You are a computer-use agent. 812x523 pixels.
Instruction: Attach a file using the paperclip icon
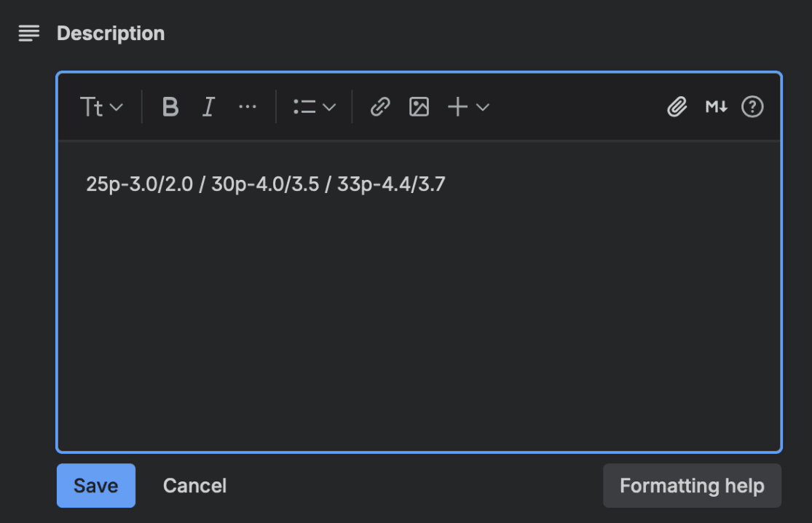677,107
